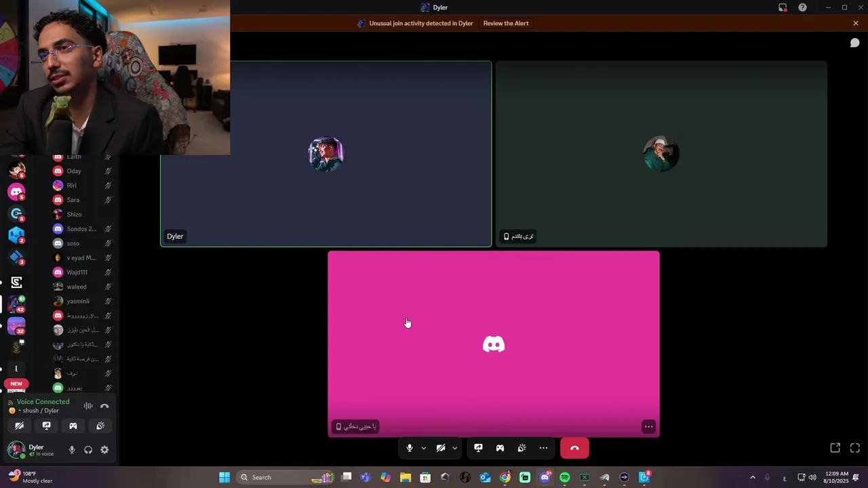This screenshot has height=488, width=868.
Task: Select voice member yasminii
Action: (82, 301)
